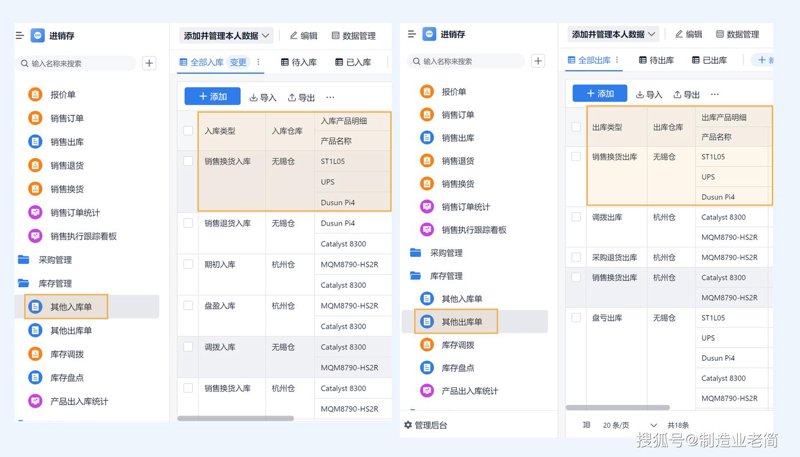Image resolution: width=800 pixels, height=457 pixels.
Task: Collapse the sidebar menu icon in left window
Action: pos(20,35)
